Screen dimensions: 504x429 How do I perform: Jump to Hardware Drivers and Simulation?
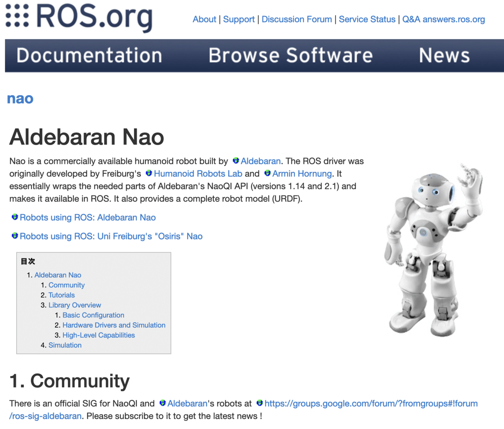tap(114, 325)
